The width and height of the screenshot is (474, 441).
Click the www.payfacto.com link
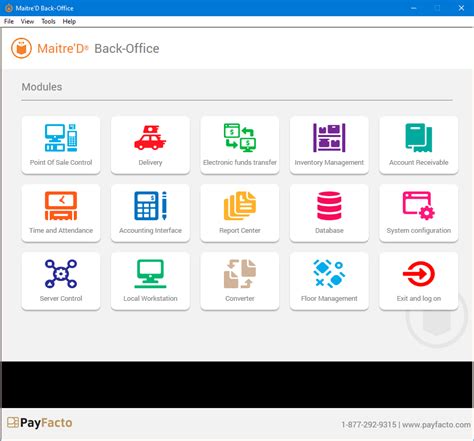(436, 425)
